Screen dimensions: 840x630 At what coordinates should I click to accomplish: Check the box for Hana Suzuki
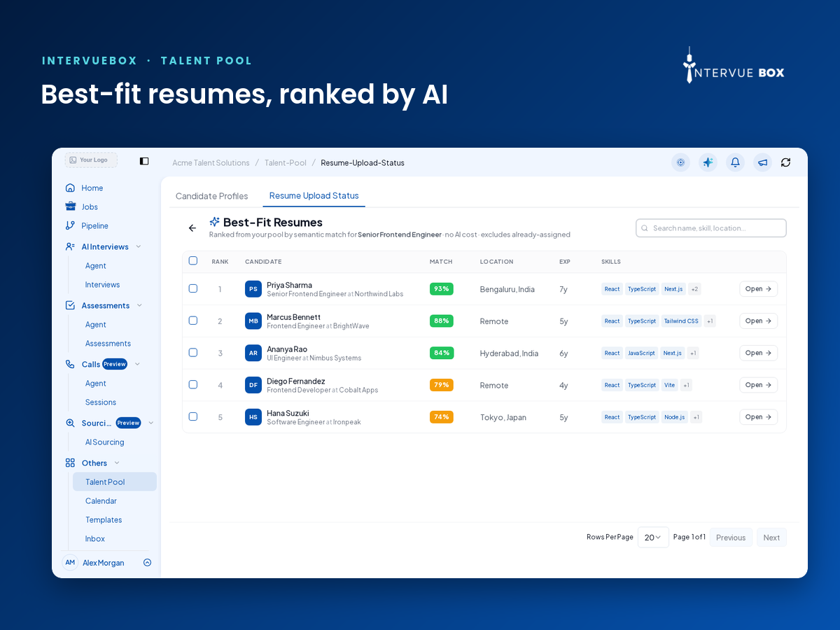(x=193, y=416)
